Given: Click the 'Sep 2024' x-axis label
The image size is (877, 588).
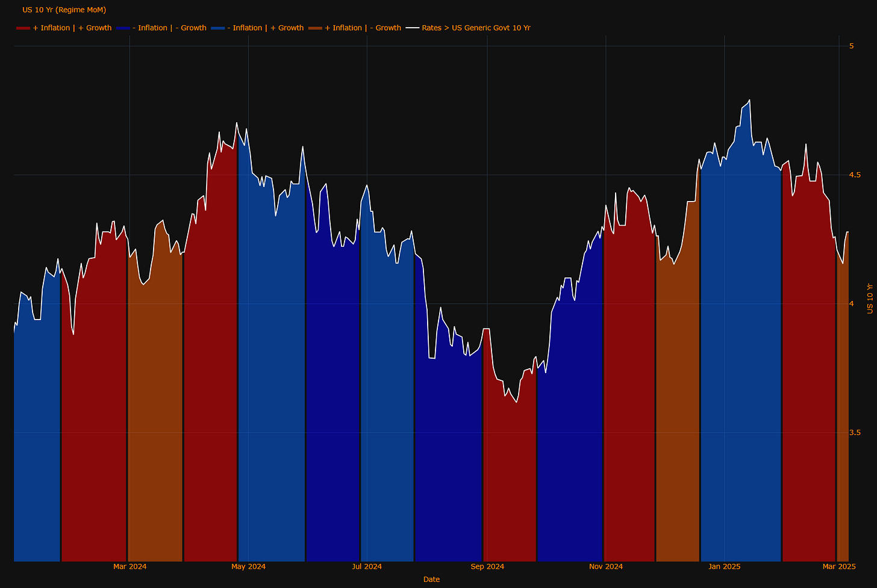Looking at the screenshot, I should tap(487, 566).
